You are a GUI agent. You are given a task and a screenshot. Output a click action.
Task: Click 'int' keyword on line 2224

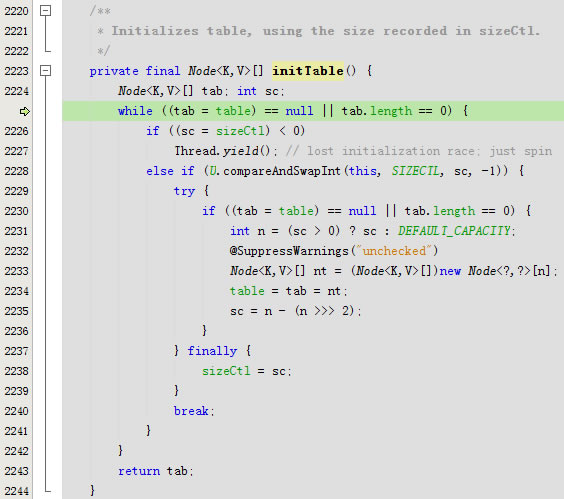pyautogui.click(x=247, y=91)
